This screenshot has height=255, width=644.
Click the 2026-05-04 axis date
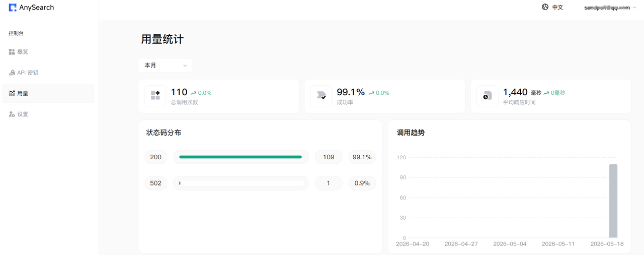point(510,244)
